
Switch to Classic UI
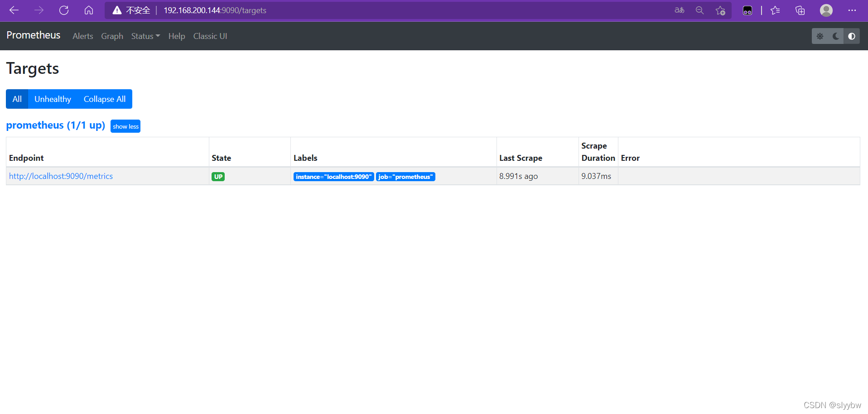point(210,36)
